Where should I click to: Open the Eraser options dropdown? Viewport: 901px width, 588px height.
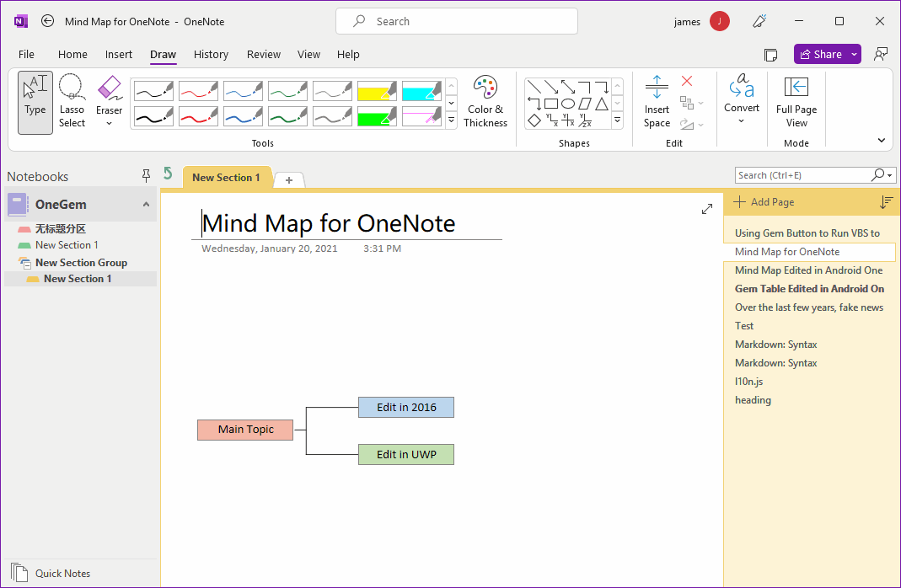(x=109, y=124)
